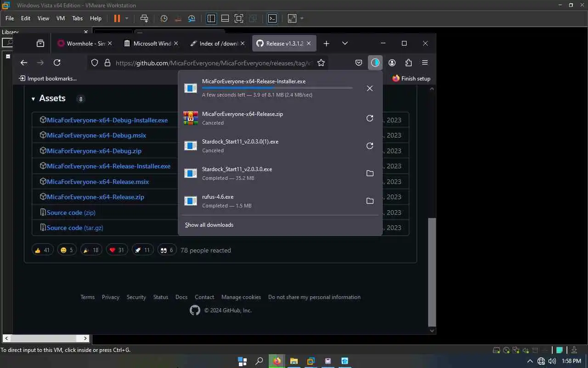This screenshot has width=588, height=368.
Task: Click the Firefox recent browsing icon
Action: click(x=40, y=43)
